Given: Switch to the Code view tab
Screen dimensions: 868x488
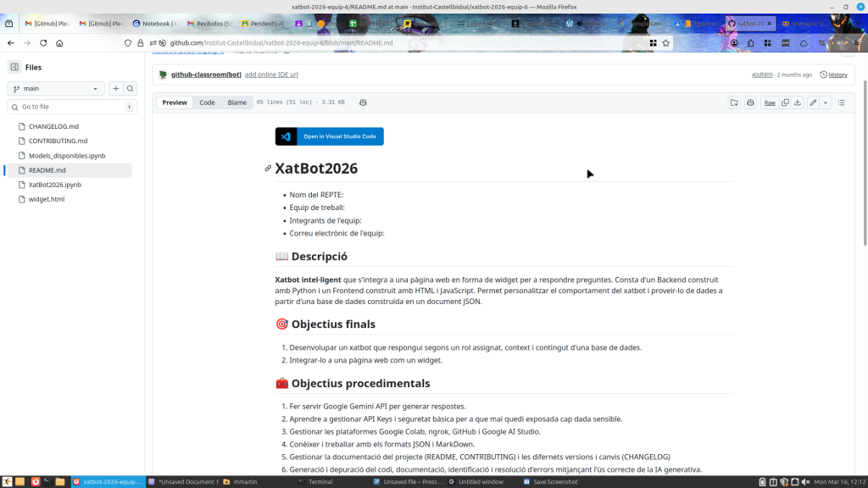Looking at the screenshot, I should [207, 103].
